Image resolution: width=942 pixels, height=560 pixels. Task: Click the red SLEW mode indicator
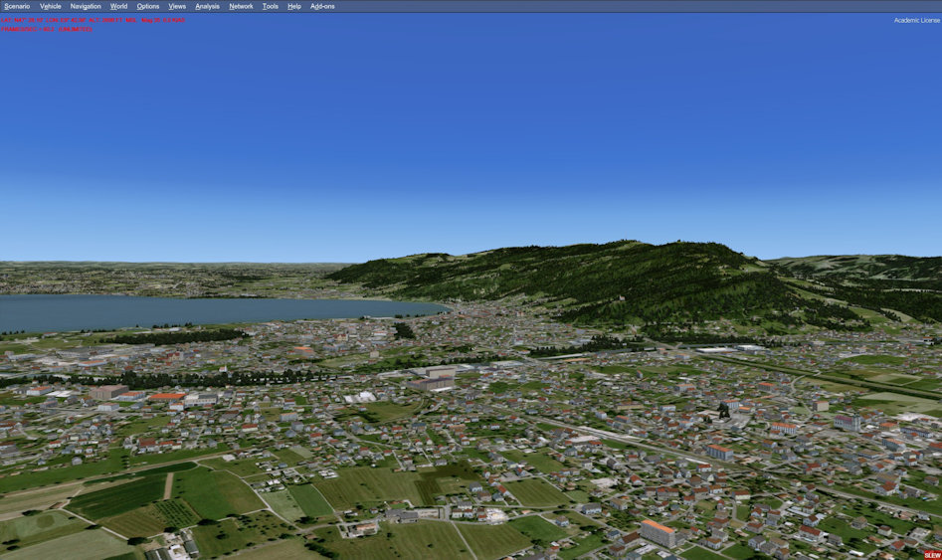pyautogui.click(x=932, y=555)
